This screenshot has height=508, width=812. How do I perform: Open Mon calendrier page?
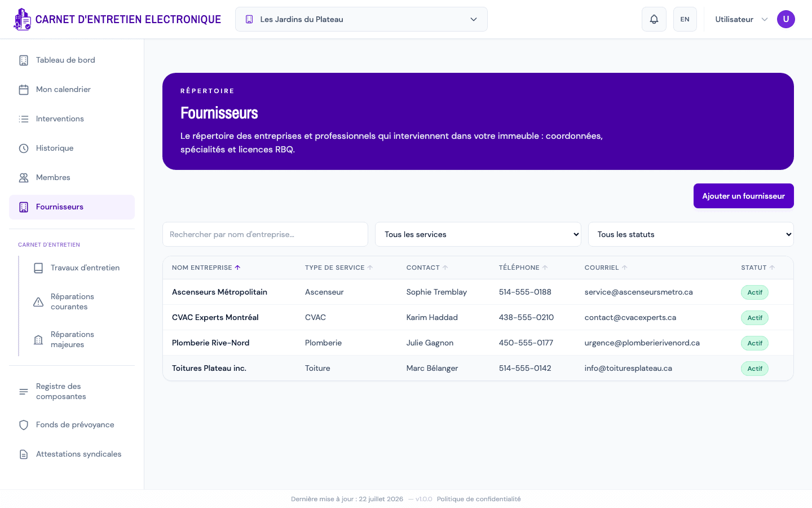click(72, 90)
